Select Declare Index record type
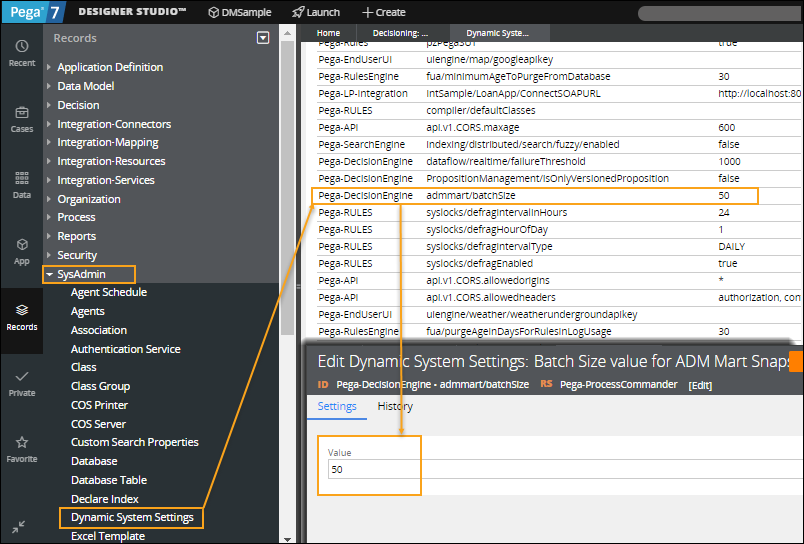The image size is (804, 544). (105, 499)
